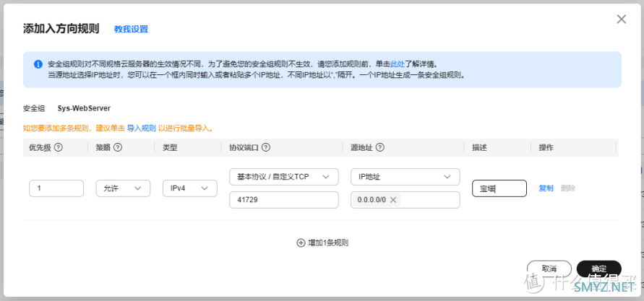Click the Sys-WebServer security group name
This screenshot has width=644, height=301.
point(84,108)
